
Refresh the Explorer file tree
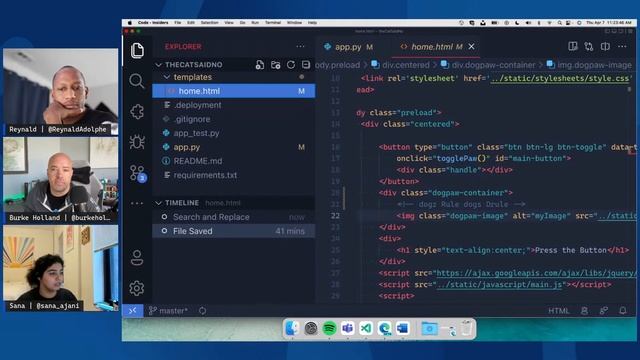click(291, 64)
